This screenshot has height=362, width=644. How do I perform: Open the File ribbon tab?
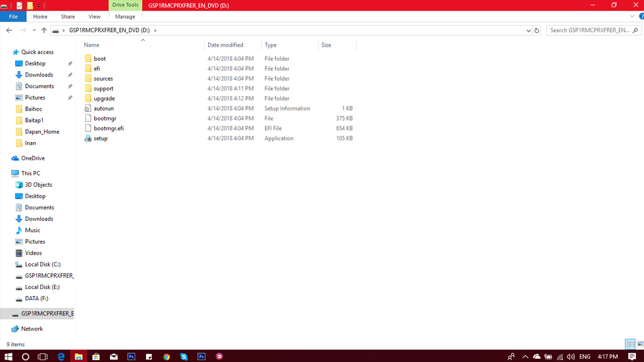[13, 17]
